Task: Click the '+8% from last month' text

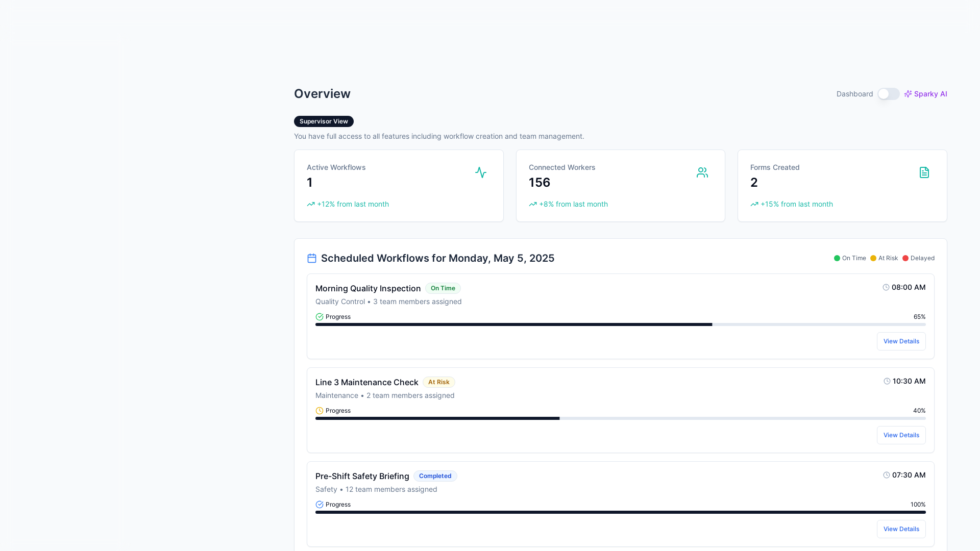Action: point(573,204)
